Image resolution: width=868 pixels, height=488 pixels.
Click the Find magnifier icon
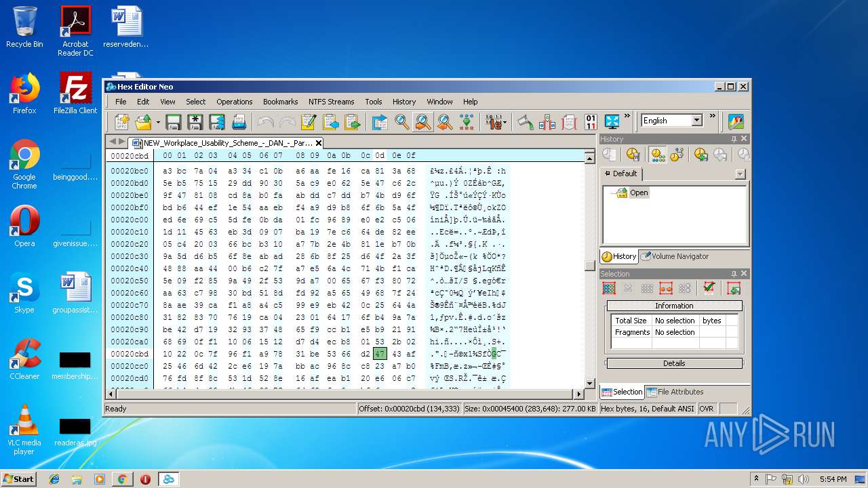(402, 122)
